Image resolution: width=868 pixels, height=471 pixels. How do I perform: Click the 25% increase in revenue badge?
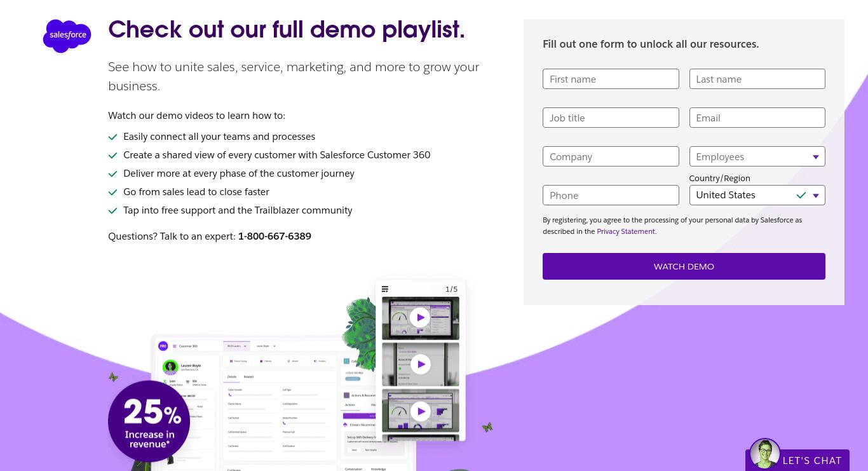pyautogui.click(x=149, y=421)
